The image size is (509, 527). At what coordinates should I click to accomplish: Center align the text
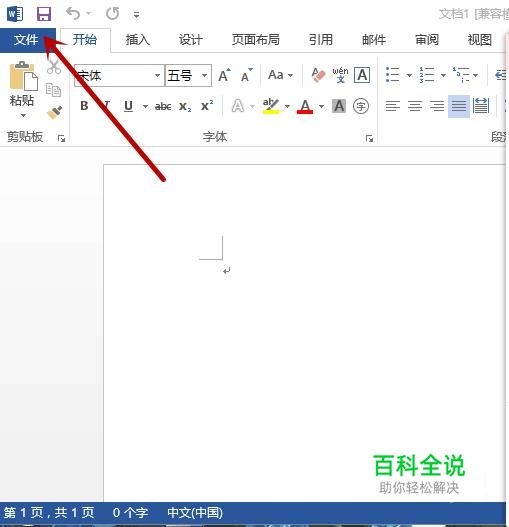point(415,106)
